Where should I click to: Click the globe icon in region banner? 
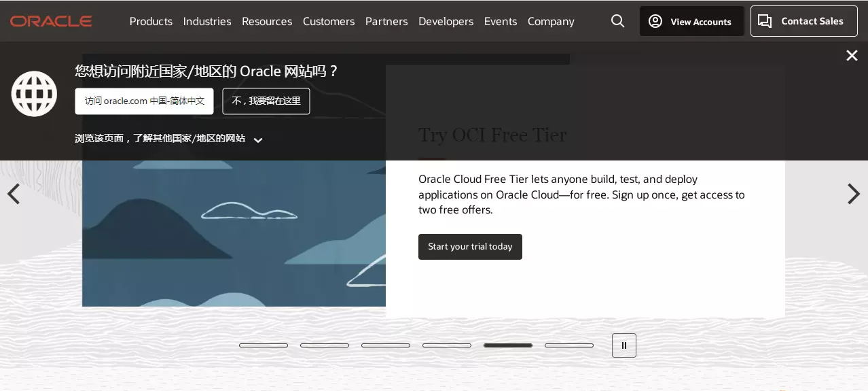[x=34, y=94]
